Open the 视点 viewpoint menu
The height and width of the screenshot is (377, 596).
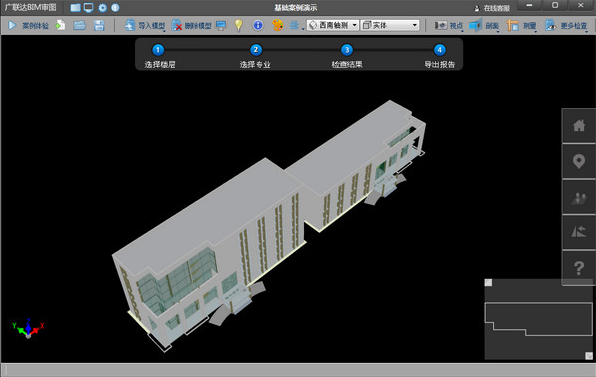click(x=449, y=25)
